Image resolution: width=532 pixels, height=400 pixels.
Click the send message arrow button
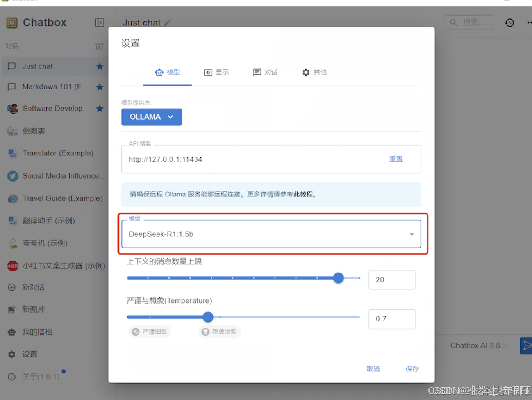(526, 346)
